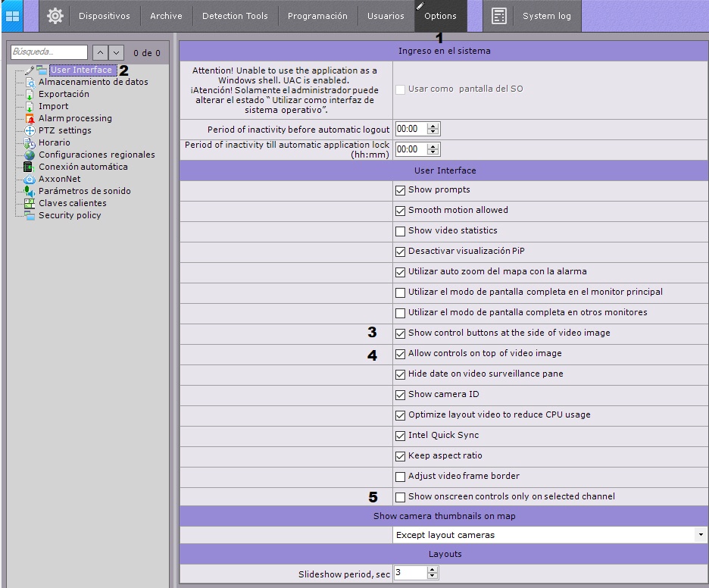Click the Parámetros de sonido icon
Screen dimensions: 709x588
[30, 192]
